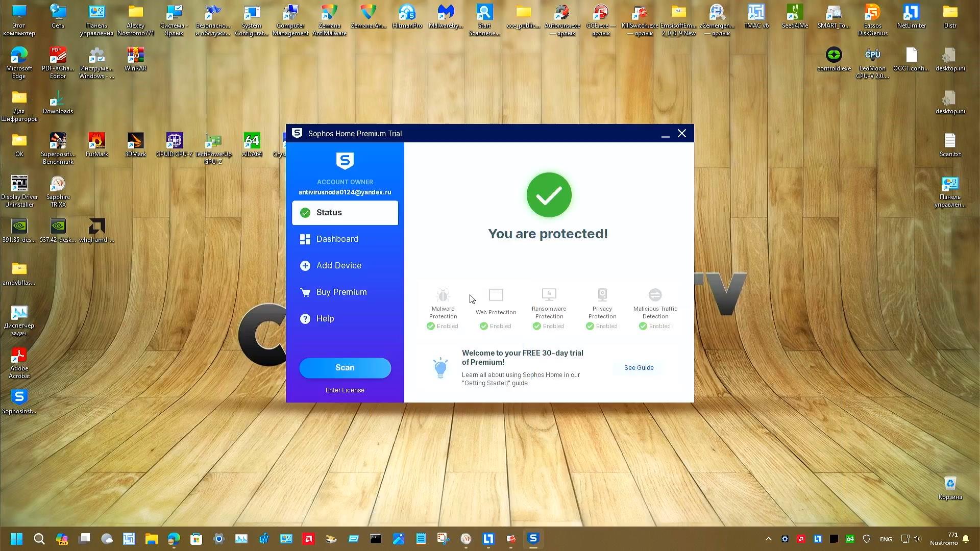The width and height of the screenshot is (980, 551).
Task: Open notification bell in system tray
Action: (965, 539)
